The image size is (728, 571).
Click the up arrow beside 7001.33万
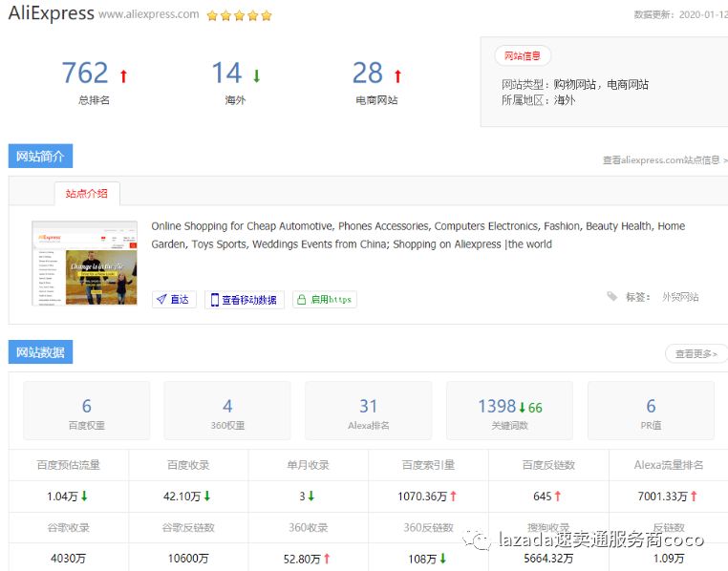(x=694, y=496)
